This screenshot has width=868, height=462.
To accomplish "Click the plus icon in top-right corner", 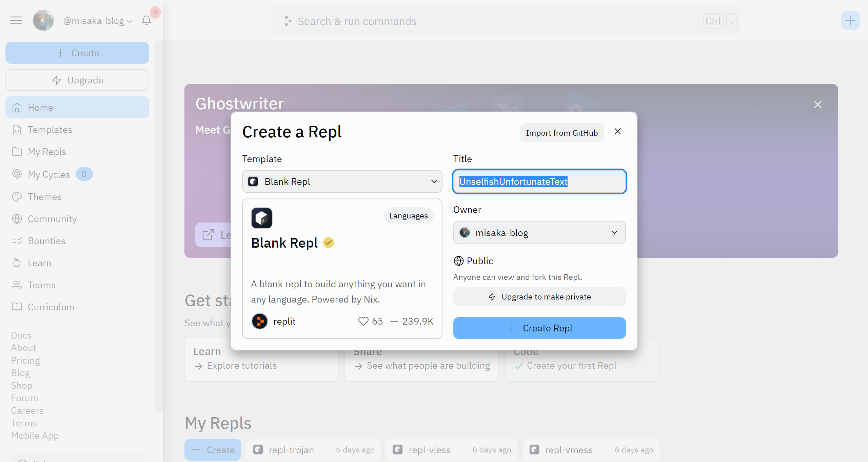I will [x=850, y=21].
